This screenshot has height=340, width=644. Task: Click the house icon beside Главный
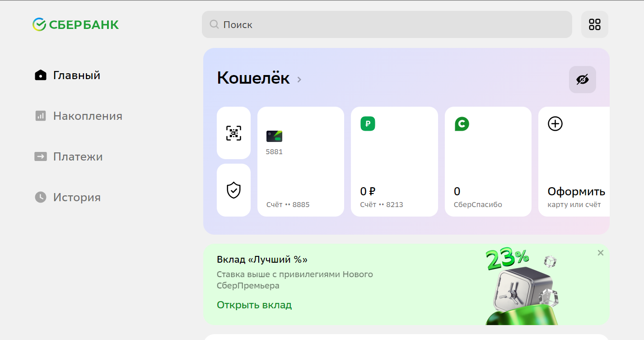click(41, 75)
